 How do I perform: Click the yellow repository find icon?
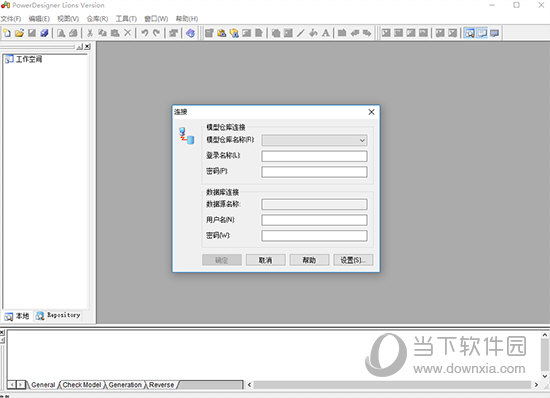pos(234,33)
